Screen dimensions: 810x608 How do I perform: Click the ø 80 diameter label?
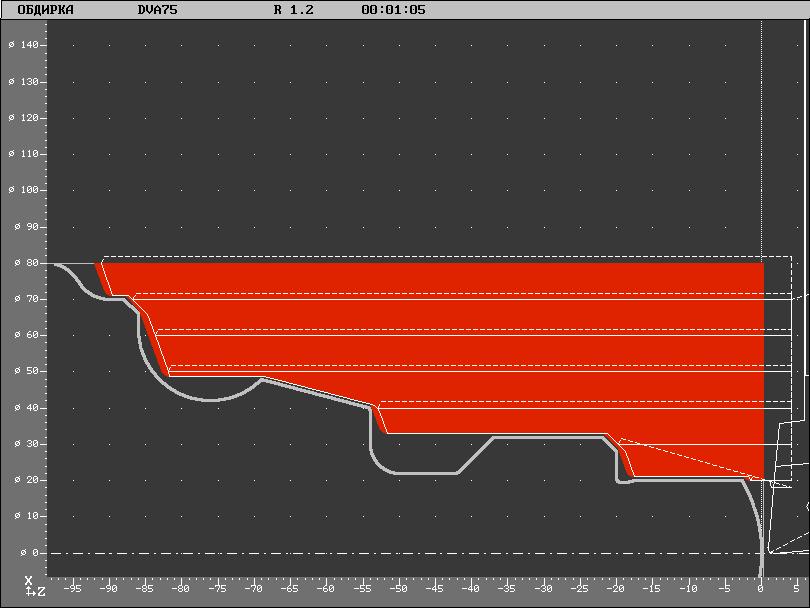[27, 263]
